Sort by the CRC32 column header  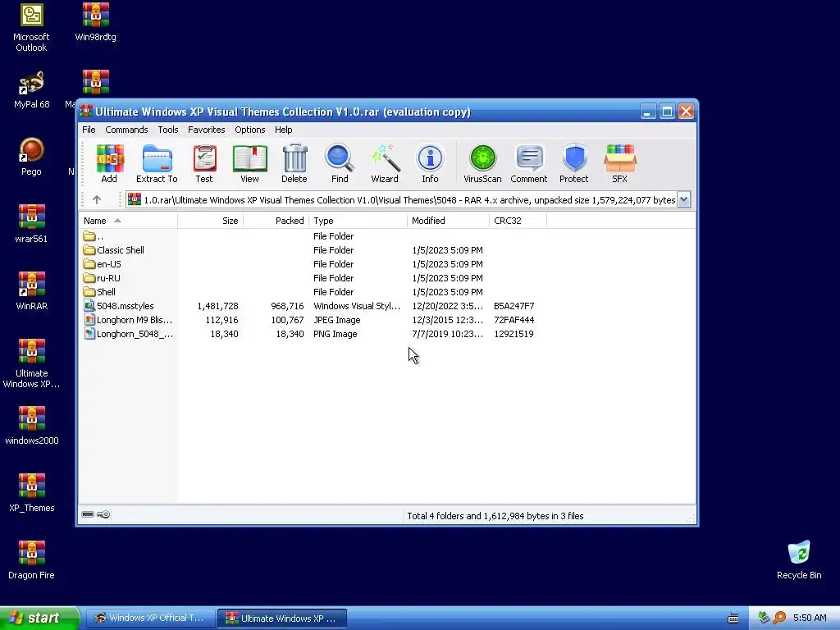point(518,221)
